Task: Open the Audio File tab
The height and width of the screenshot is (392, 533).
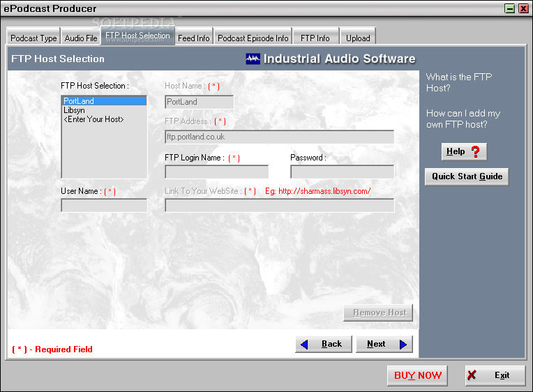Action: tap(80, 36)
